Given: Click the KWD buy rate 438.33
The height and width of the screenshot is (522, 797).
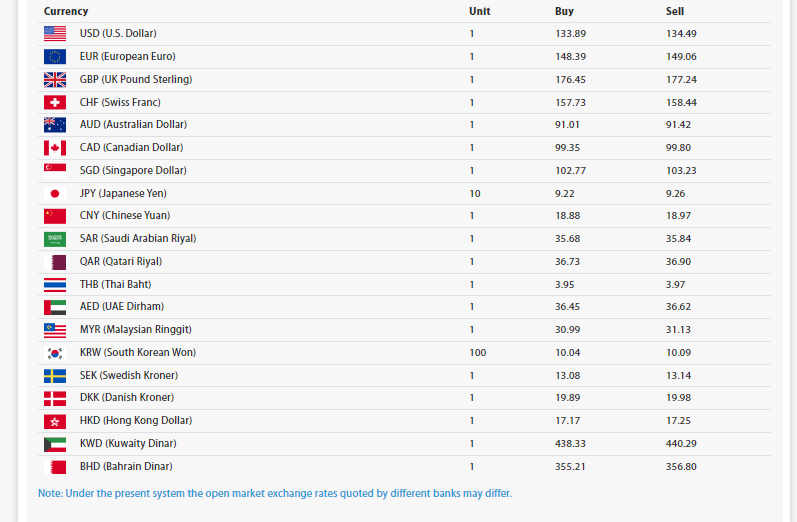Looking at the screenshot, I should click(x=570, y=443).
